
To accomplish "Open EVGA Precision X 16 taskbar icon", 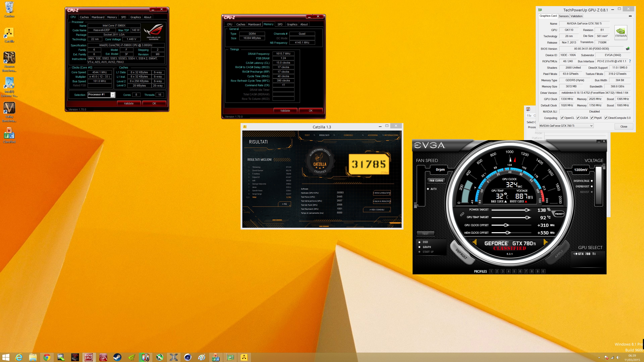I will [174, 357].
